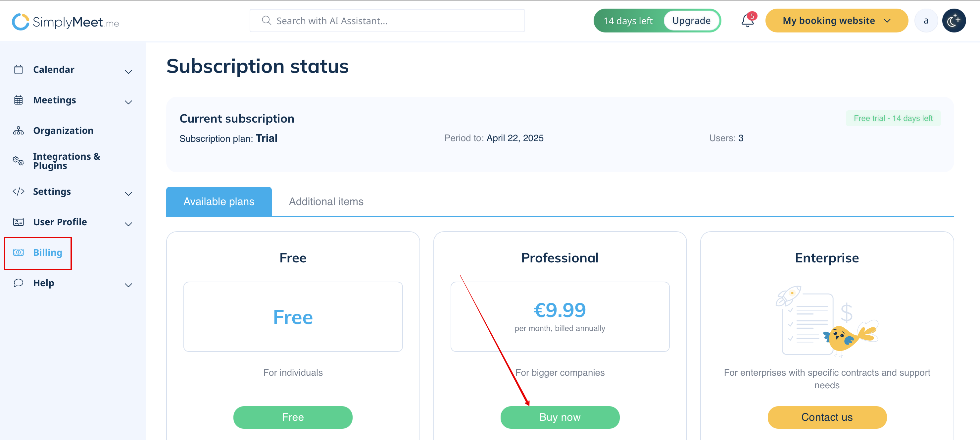Click the SimplyMeet.me logo

pyautogui.click(x=65, y=21)
